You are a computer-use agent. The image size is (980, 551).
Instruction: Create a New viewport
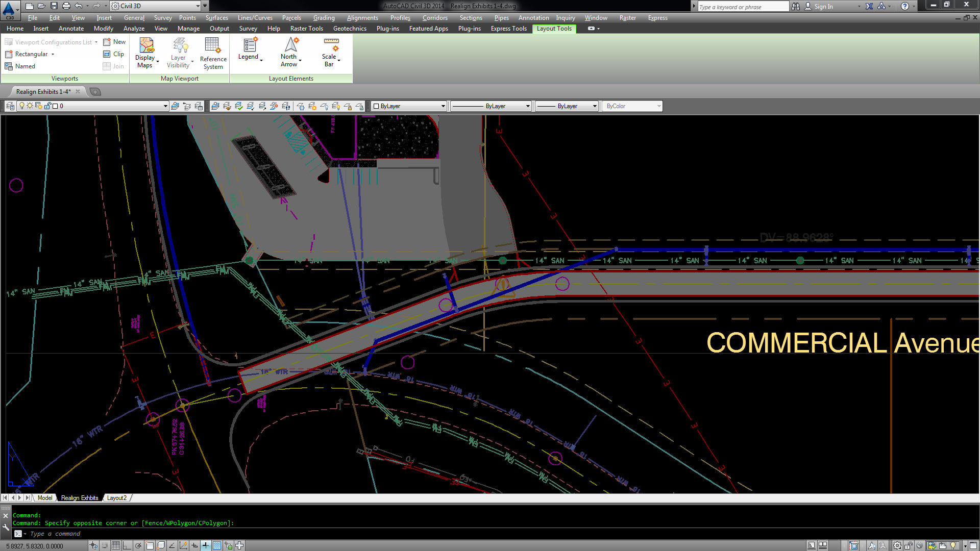tap(114, 41)
